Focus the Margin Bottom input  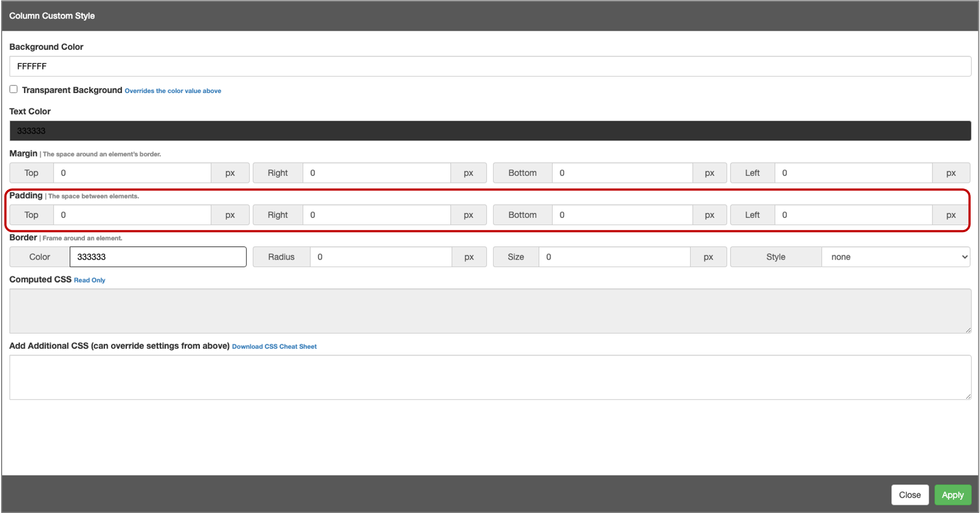coord(622,173)
